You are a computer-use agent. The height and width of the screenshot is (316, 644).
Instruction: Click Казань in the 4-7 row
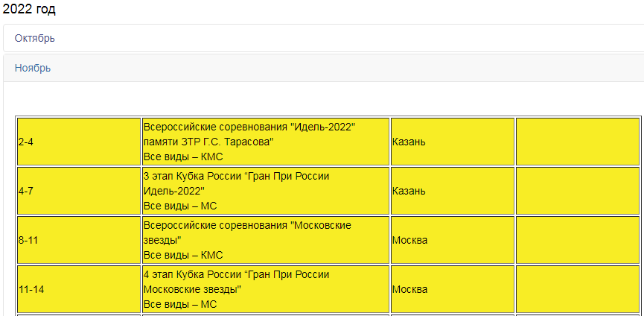409,191
